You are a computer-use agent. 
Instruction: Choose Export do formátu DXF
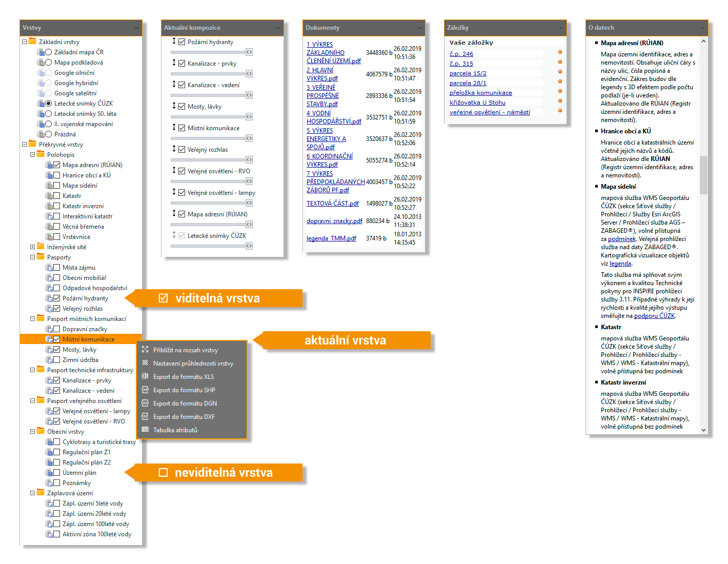coord(192,417)
